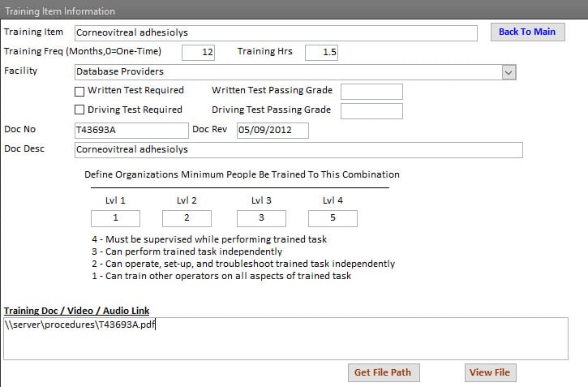Click the Lvl 3 minimum people box

(261, 218)
